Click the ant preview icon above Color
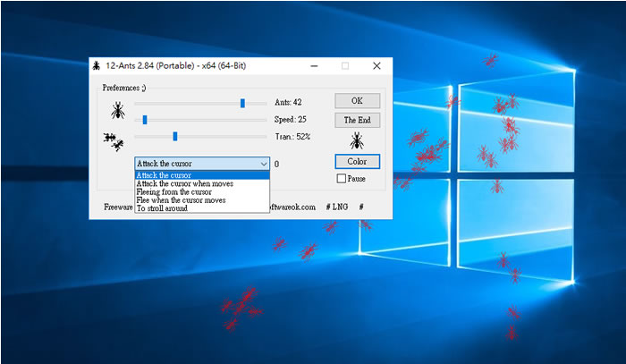This screenshot has width=626, height=364. [x=357, y=141]
